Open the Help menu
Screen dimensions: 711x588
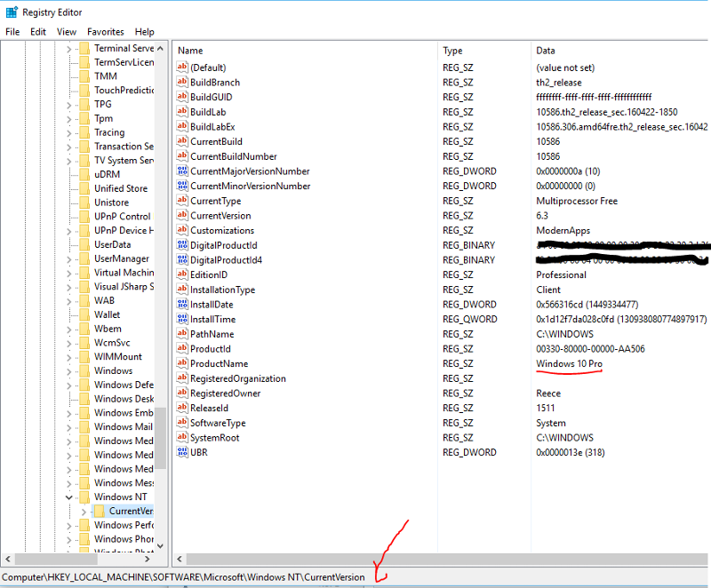coord(144,32)
